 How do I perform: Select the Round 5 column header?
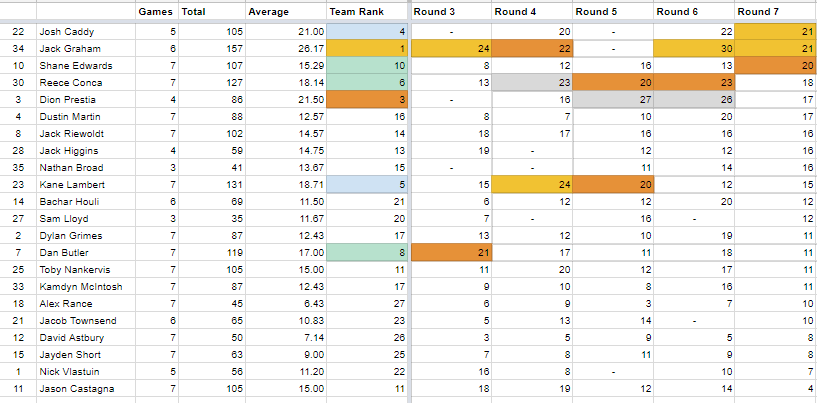pyautogui.click(x=613, y=12)
